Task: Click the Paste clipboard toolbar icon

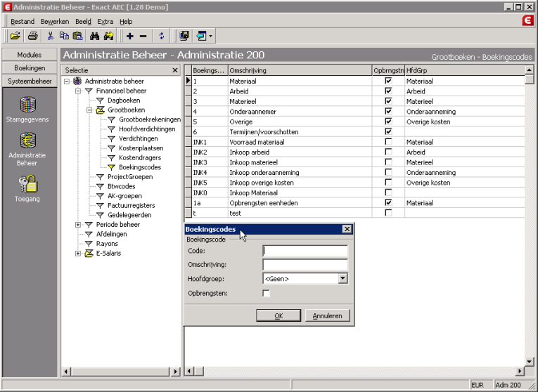Action: pyautogui.click(x=78, y=36)
